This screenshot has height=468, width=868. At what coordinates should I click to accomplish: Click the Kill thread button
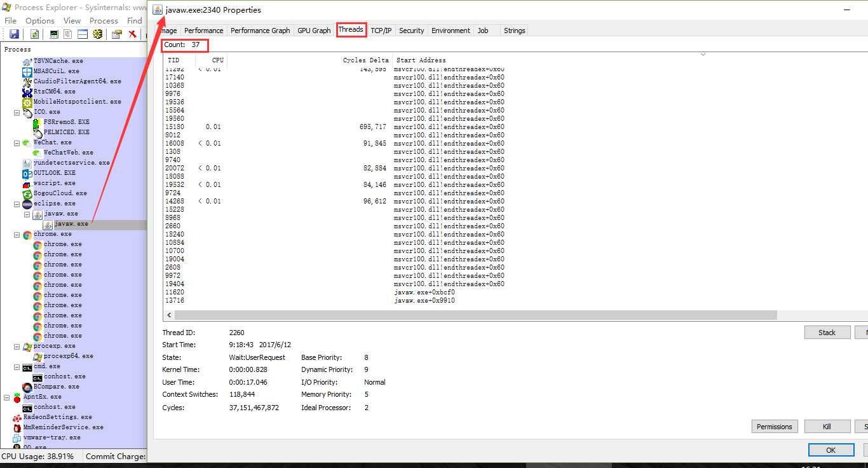point(827,426)
